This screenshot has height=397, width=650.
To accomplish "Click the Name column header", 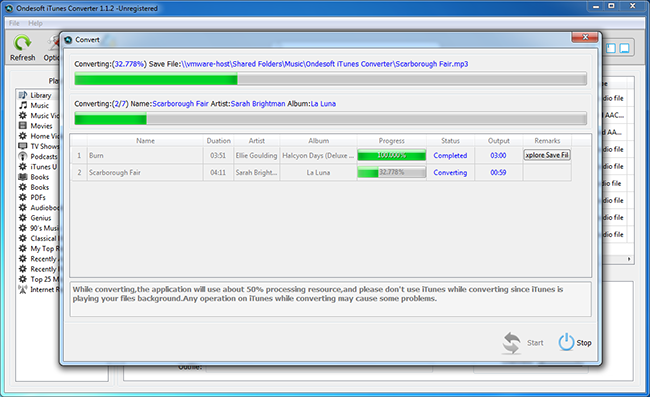I will [x=145, y=141].
